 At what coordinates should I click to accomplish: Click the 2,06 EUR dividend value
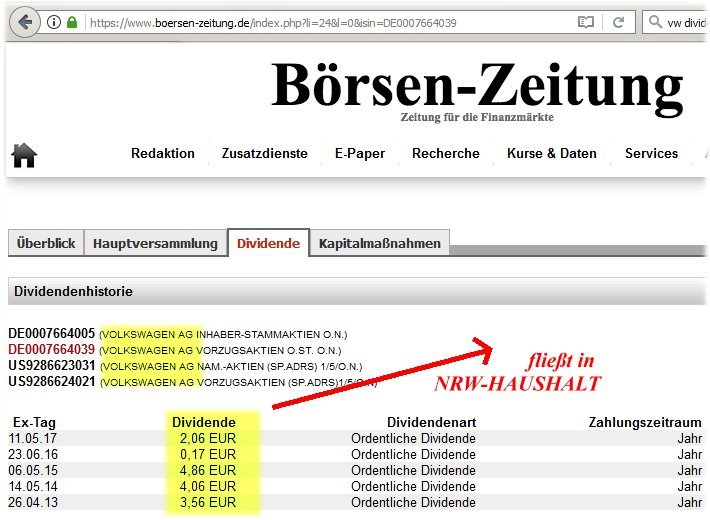coord(208,438)
